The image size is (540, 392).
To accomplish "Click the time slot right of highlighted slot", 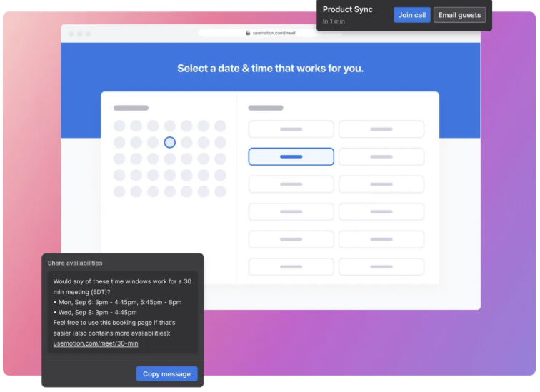I will [381, 156].
